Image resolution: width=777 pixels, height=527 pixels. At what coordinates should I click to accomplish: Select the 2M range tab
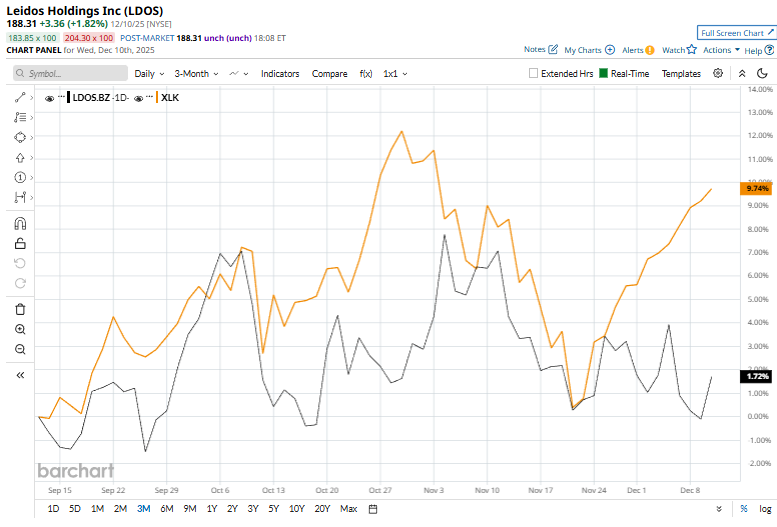click(120, 509)
